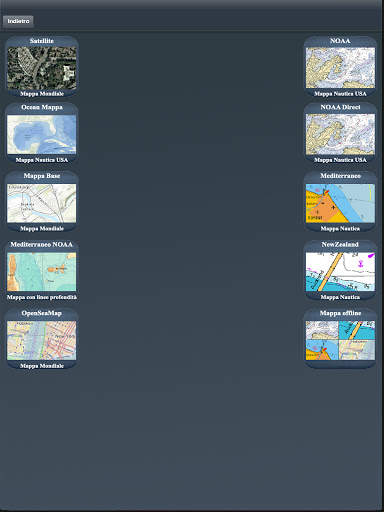Open the Mappa Base map thumbnail

tap(42, 203)
